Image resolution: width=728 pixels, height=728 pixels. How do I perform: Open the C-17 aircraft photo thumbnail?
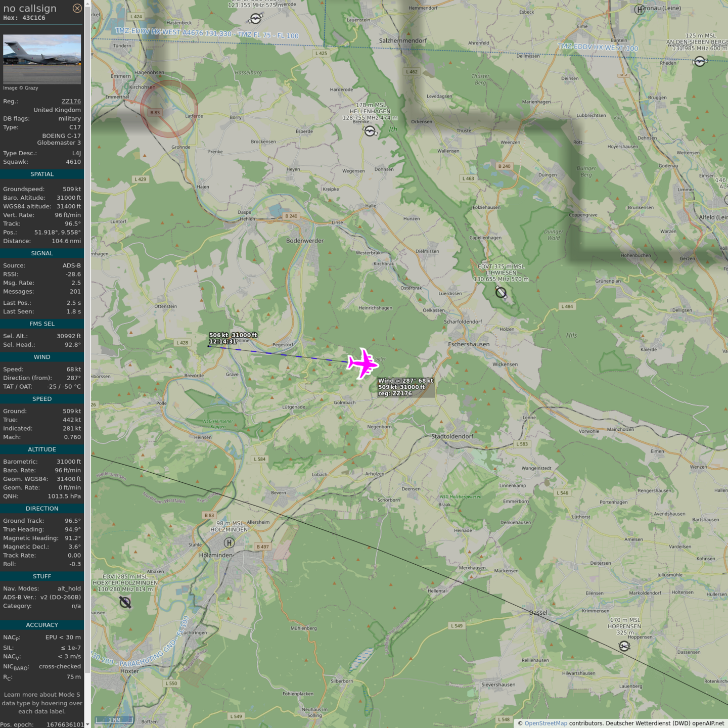point(42,59)
